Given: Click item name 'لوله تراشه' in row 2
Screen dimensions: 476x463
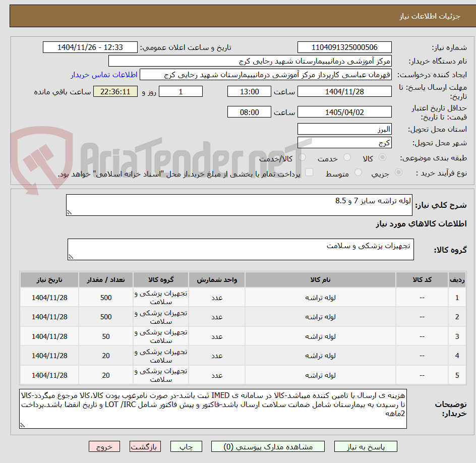Looking at the screenshot, I should coord(320,317).
